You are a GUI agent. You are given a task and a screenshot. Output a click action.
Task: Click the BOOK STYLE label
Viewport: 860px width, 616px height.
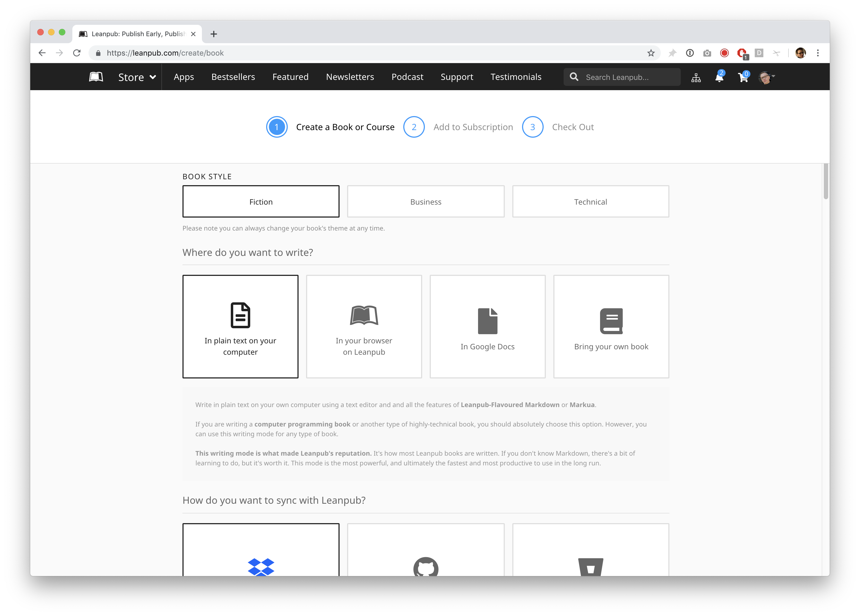tap(207, 176)
